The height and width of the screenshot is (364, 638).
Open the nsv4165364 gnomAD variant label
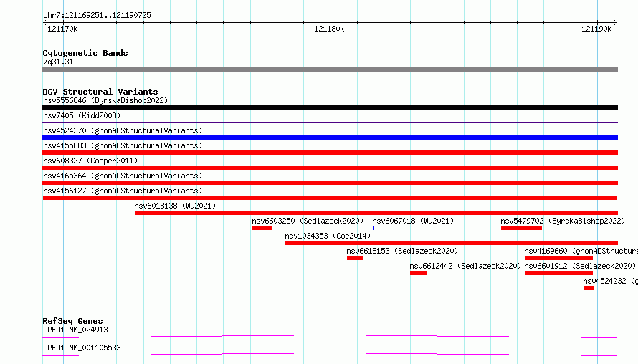tap(123, 176)
